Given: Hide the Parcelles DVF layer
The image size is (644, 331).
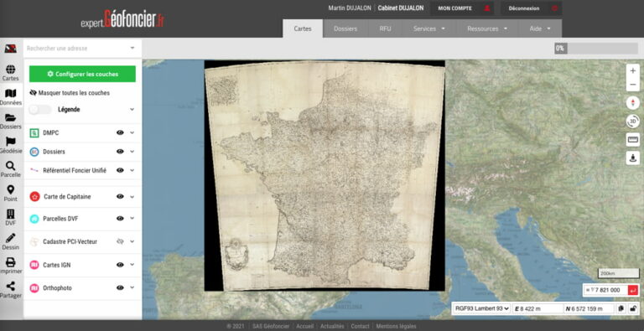Looking at the screenshot, I should 120,219.
